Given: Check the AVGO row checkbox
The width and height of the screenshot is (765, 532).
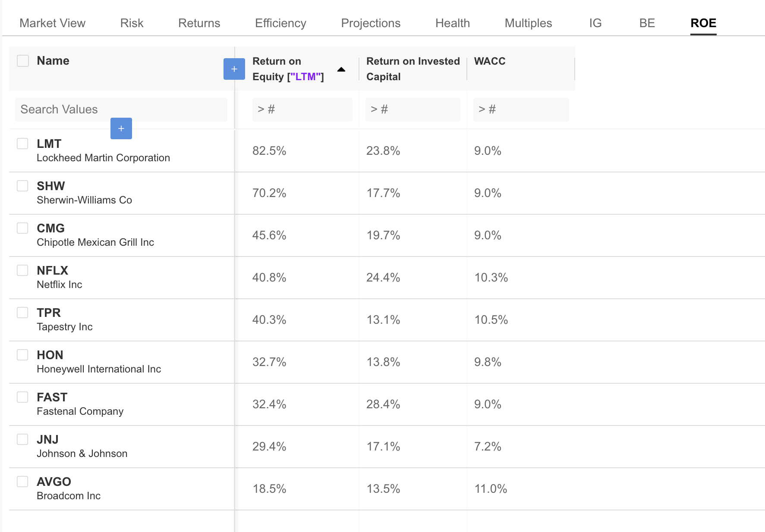Looking at the screenshot, I should coord(22,482).
